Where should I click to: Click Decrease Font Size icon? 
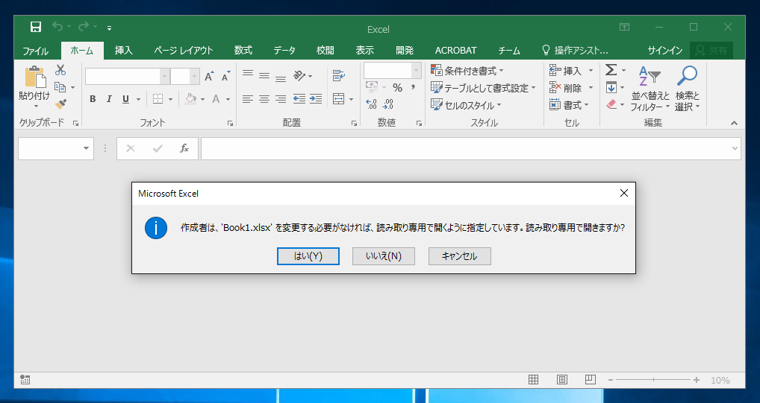click(225, 77)
